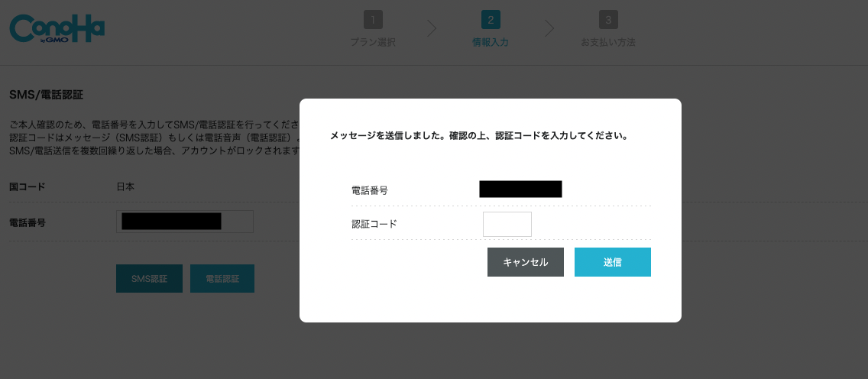Select the step 2 number badge

[491, 21]
